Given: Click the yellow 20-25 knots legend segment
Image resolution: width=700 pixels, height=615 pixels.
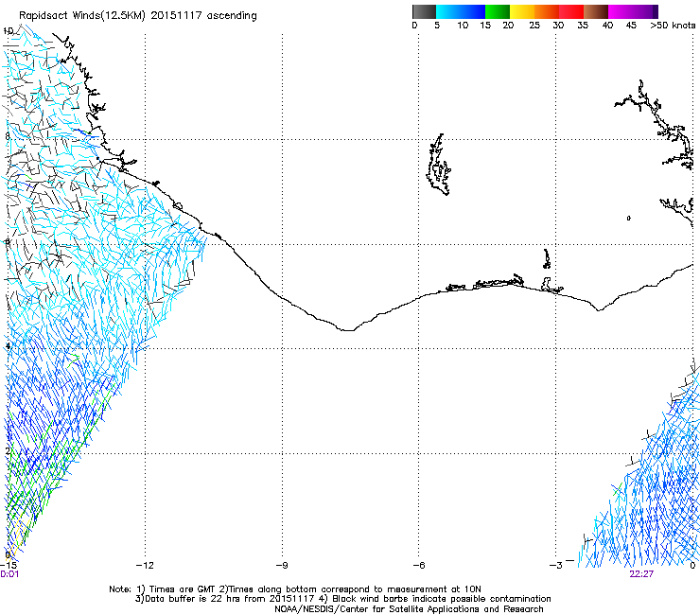Looking at the screenshot, I should click(x=522, y=11).
